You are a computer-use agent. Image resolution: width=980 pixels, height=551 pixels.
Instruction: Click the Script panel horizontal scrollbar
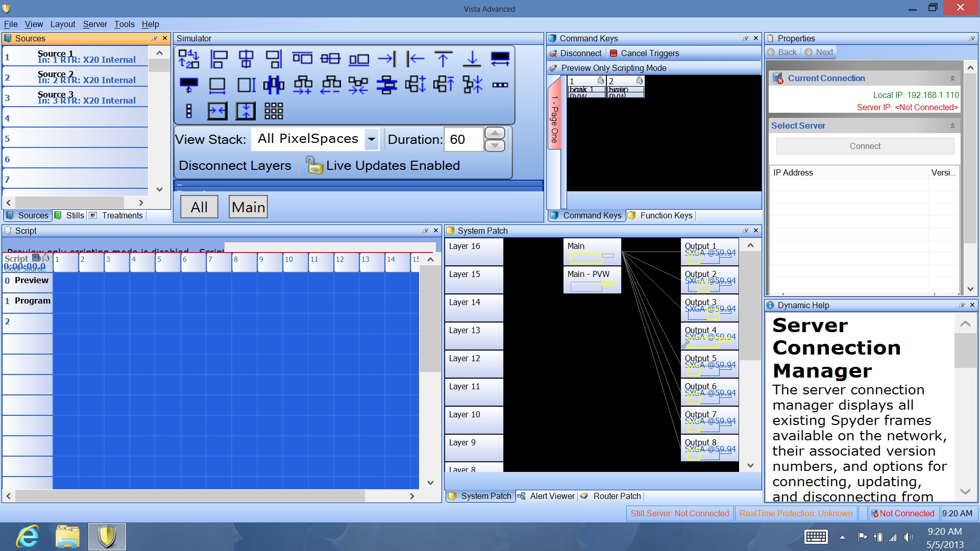click(x=190, y=496)
